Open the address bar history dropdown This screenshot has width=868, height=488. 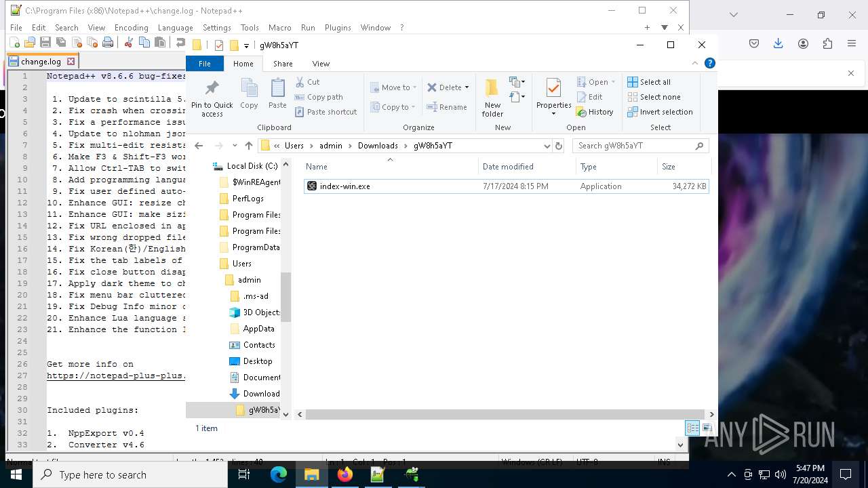point(547,146)
